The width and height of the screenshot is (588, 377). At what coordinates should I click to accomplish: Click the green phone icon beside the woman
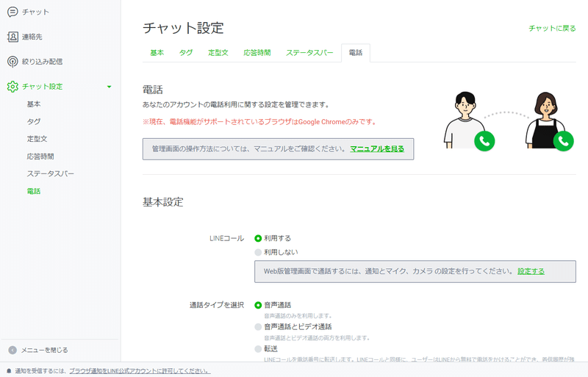click(x=563, y=141)
